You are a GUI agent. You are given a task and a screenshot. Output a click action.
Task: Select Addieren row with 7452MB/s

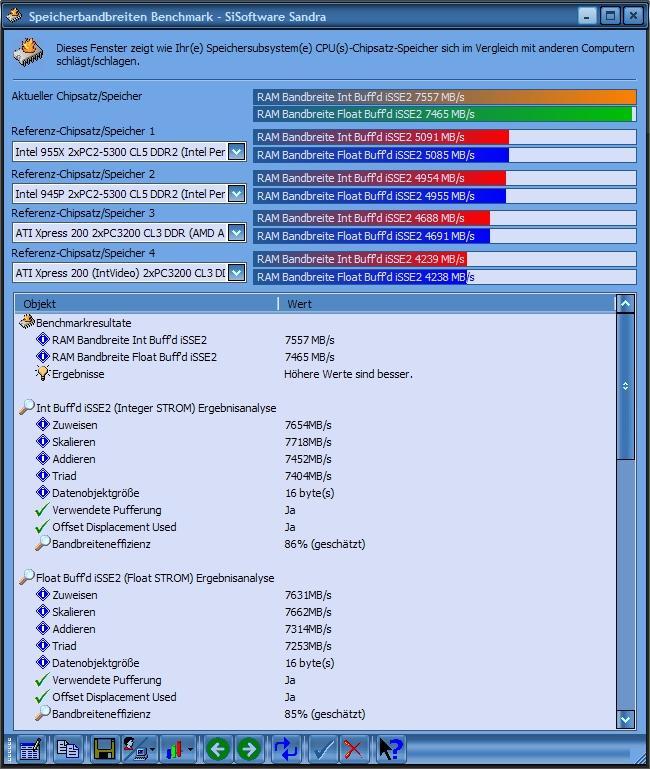click(315, 459)
